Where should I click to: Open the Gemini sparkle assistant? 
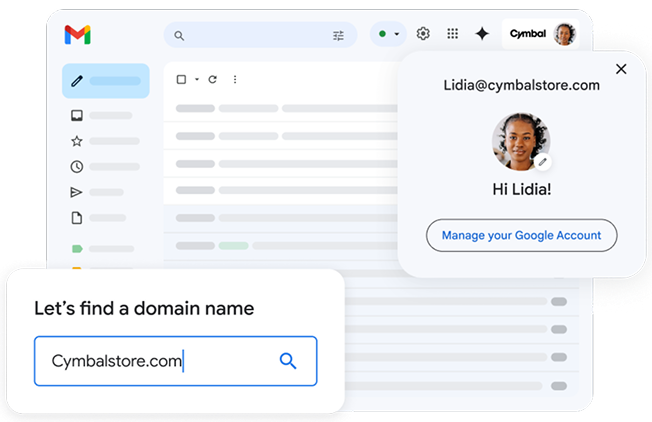tap(482, 34)
